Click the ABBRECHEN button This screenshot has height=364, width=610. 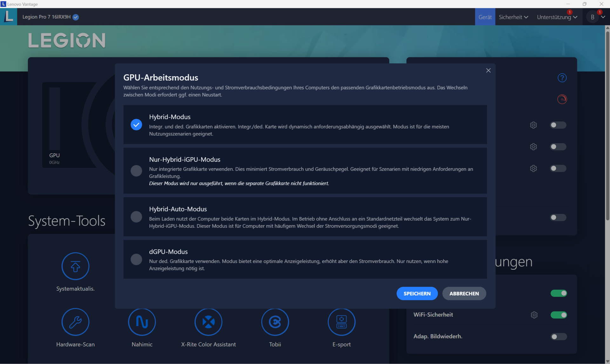coord(464,293)
